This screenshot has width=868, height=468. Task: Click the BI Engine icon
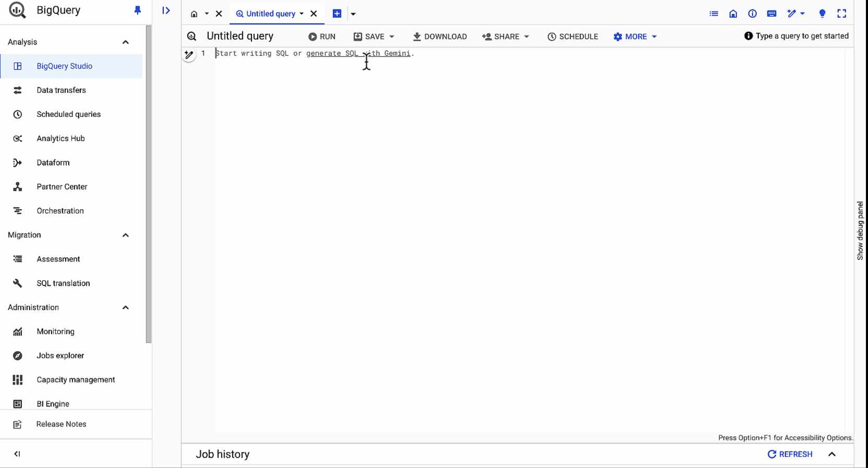click(x=18, y=404)
